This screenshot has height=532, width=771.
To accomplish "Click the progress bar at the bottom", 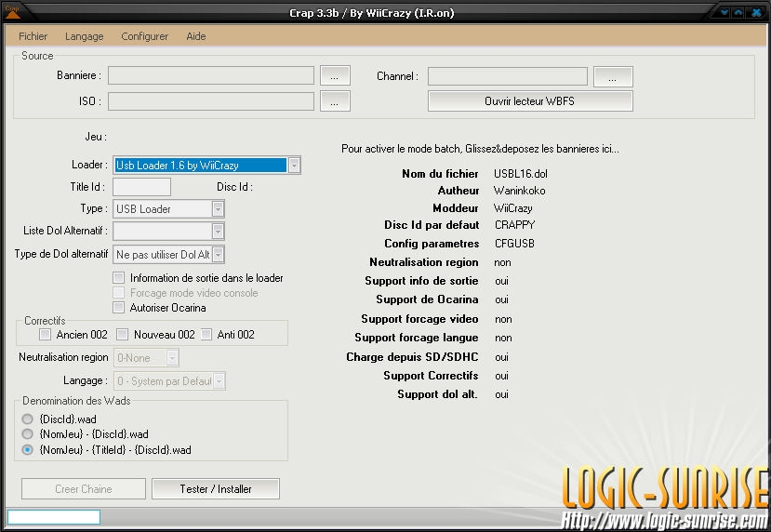I will tap(54, 517).
